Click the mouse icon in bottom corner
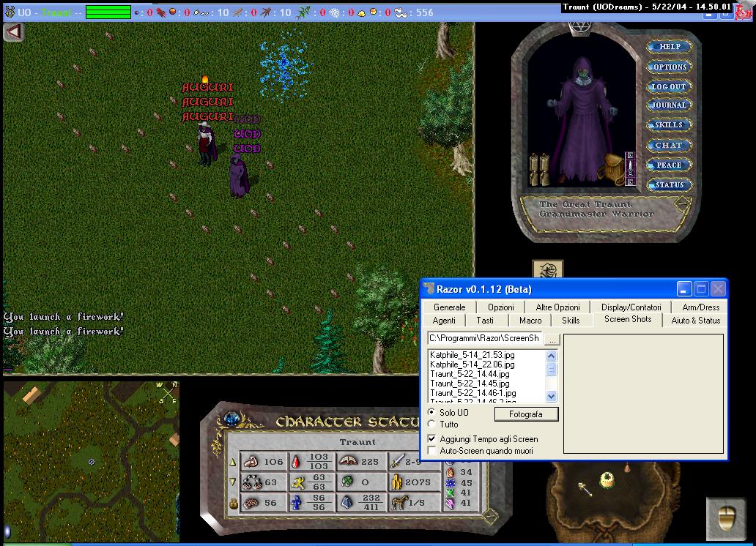Viewport: 756px width, 546px height. 726,518
